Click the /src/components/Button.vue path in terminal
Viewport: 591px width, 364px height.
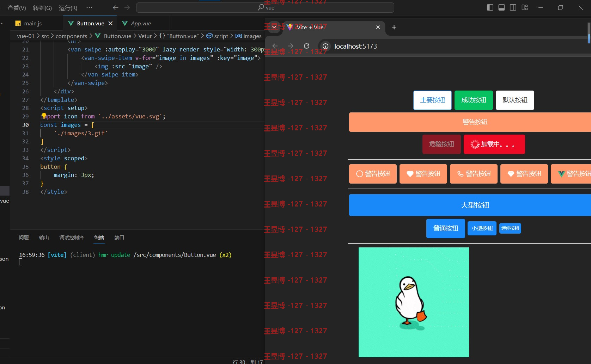[175, 255]
